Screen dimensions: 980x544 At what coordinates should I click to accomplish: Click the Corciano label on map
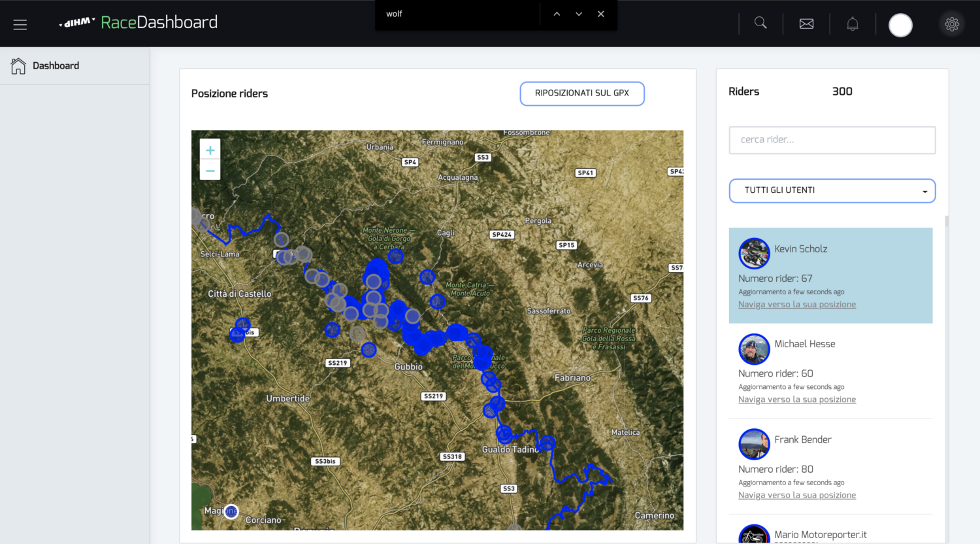[263, 520]
